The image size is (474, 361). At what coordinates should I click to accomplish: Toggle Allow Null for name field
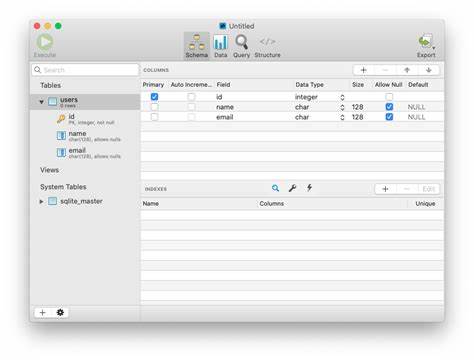[389, 107]
